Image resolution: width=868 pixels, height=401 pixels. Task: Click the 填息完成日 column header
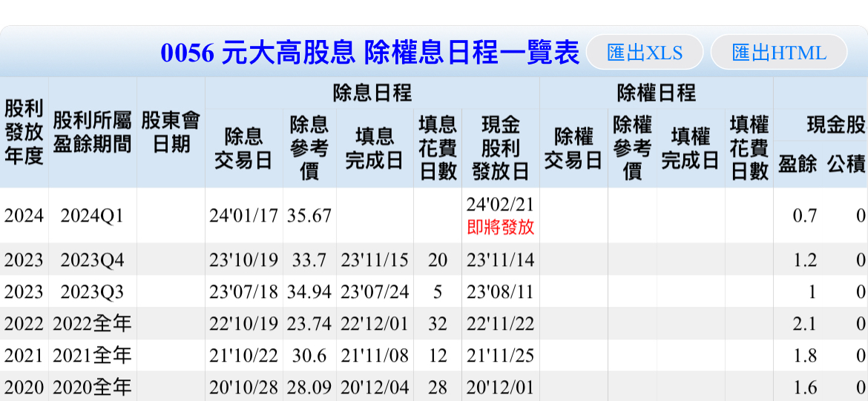[x=375, y=148]
